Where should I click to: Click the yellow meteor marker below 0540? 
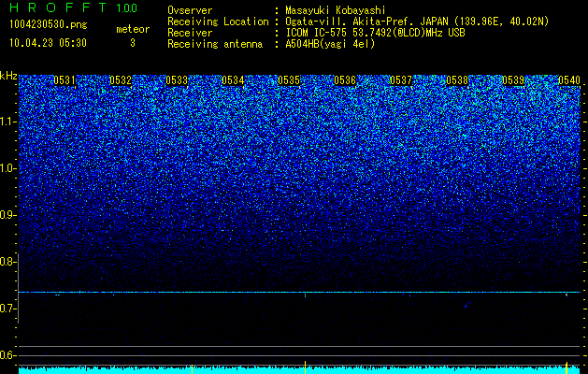click(566, 367)
